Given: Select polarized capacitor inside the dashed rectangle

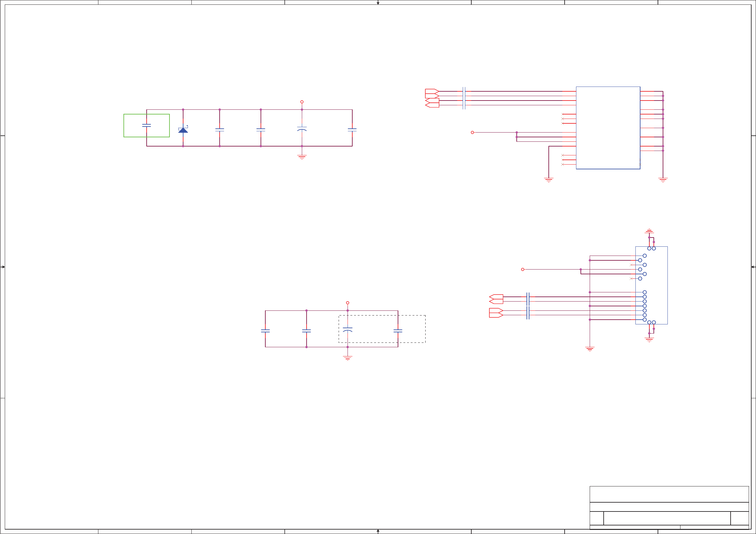Looking at the screenshot, I should pyautogui.click(x=348, y=330).
